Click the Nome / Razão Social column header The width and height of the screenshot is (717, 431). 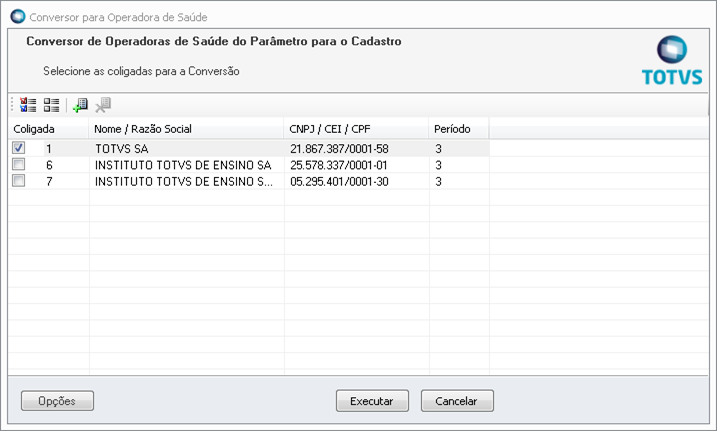coord(142,129)
